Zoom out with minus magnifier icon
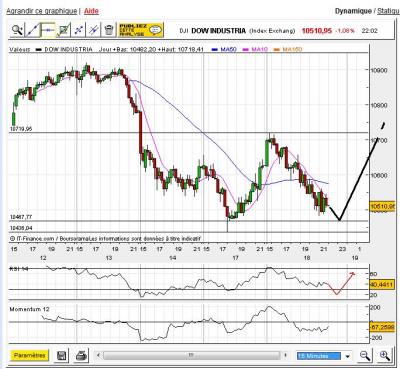The width and height of the screenshot is (400, 369). point(365,356)
